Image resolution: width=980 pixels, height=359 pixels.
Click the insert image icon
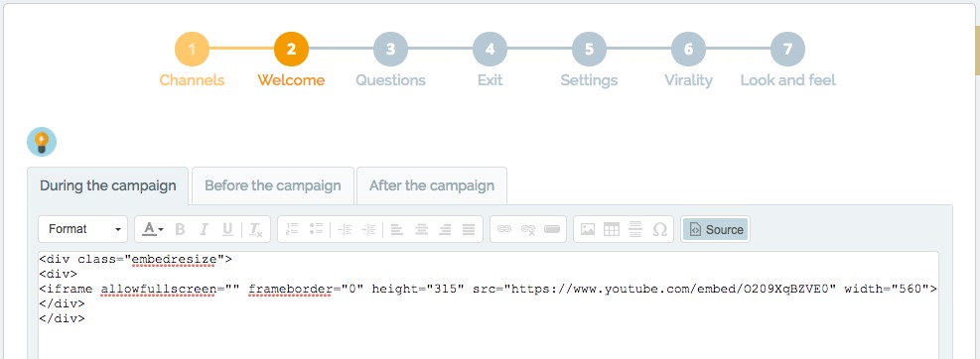tap(588, 229)
